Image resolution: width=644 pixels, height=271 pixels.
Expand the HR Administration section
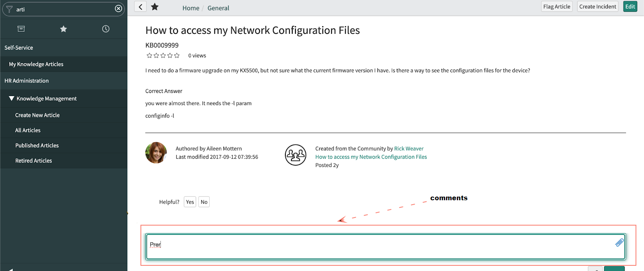[27, 81]
